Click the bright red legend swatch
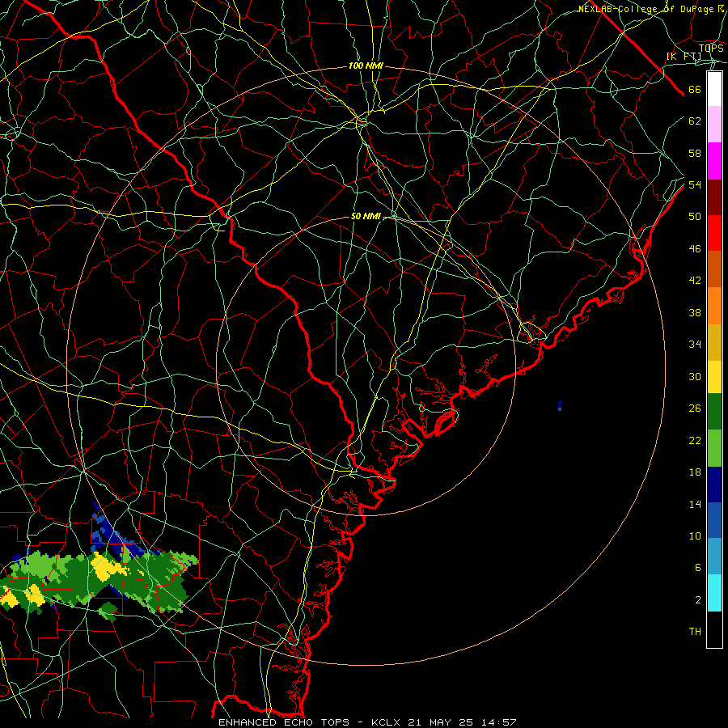This screenshot has width=728, height=728. 714,233
